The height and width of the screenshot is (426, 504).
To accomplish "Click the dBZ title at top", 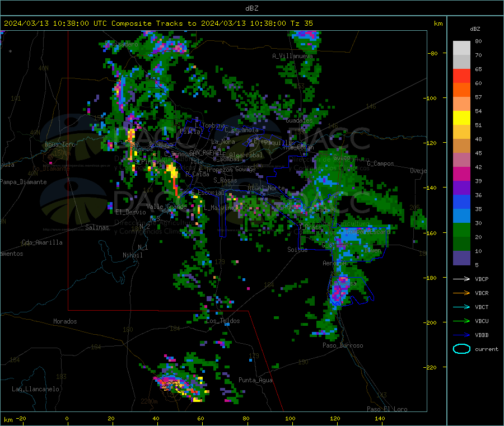I will click(251, 8).
